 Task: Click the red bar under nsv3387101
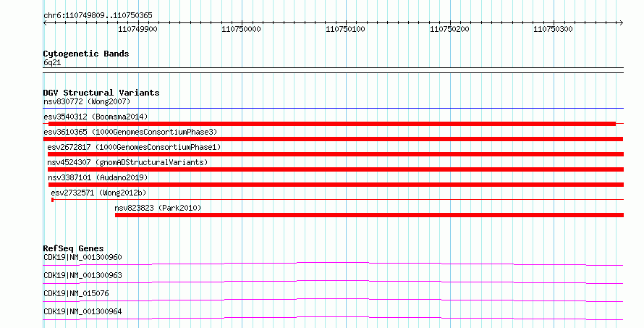(336, 185)
